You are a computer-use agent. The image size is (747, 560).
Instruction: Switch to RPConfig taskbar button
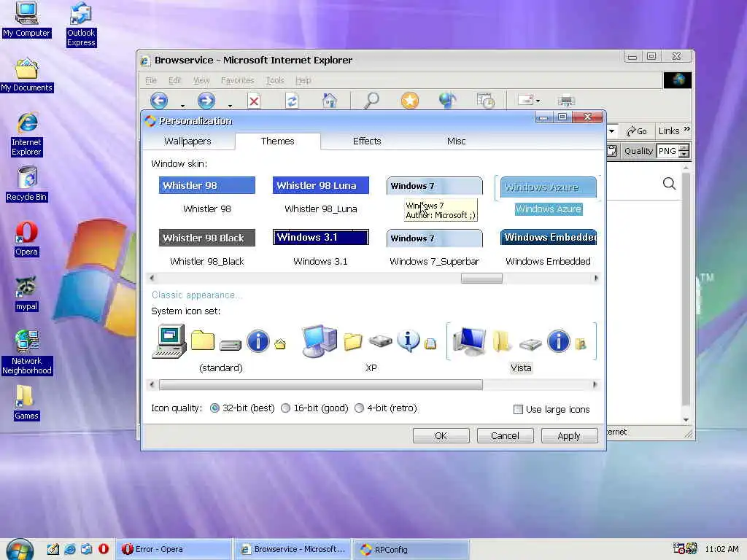click(411, 549)
